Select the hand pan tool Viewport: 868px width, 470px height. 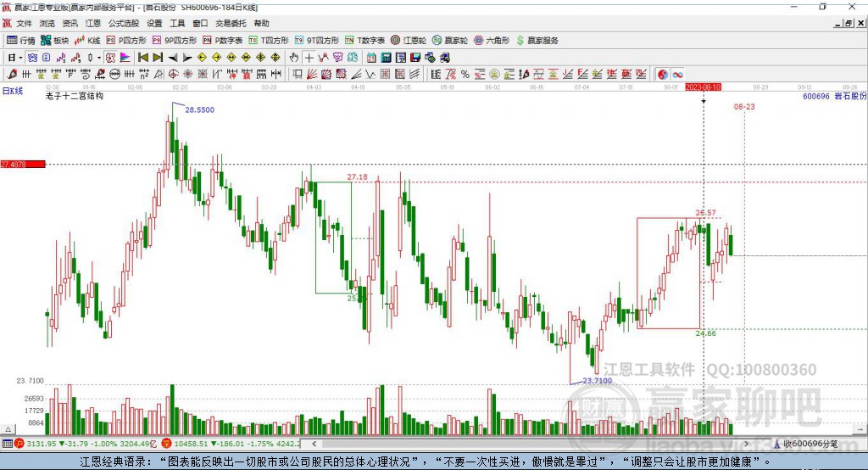coord(294,58)
